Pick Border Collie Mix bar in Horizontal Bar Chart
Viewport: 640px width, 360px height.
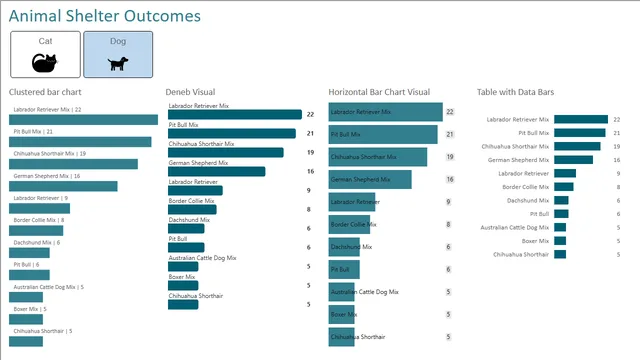coord(349,224)
